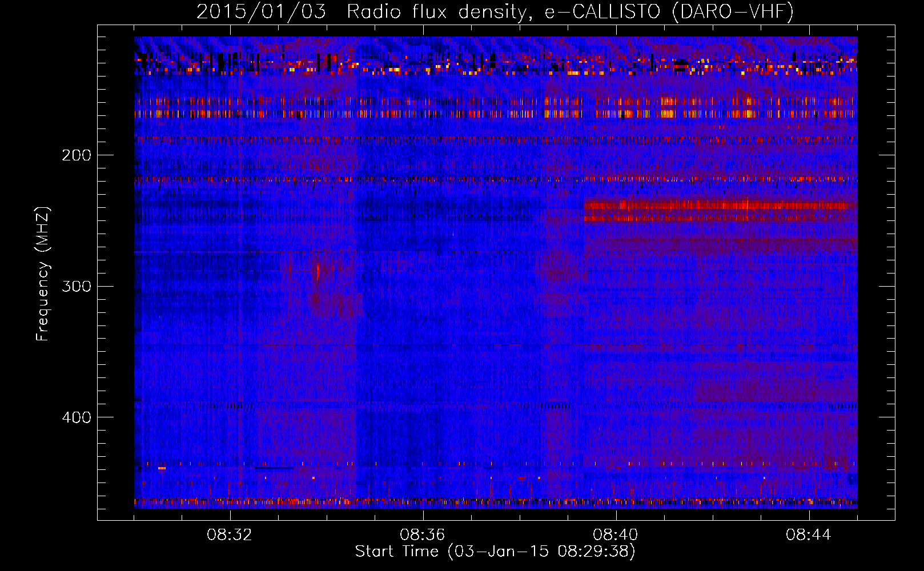This screenshot has height=571, width=924.
Task: Click the 08:44 time tick label
Action: point(809,535)
